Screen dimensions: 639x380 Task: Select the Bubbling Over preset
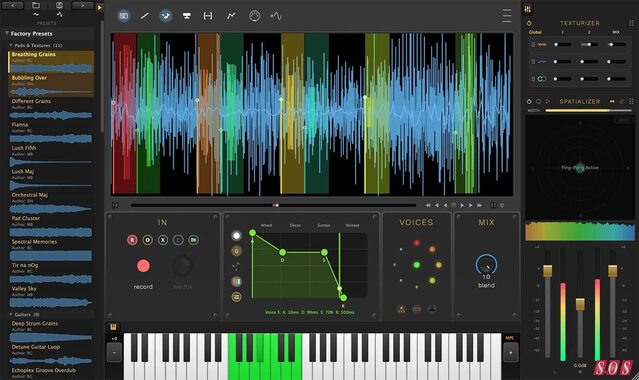(x=51, y=85)
